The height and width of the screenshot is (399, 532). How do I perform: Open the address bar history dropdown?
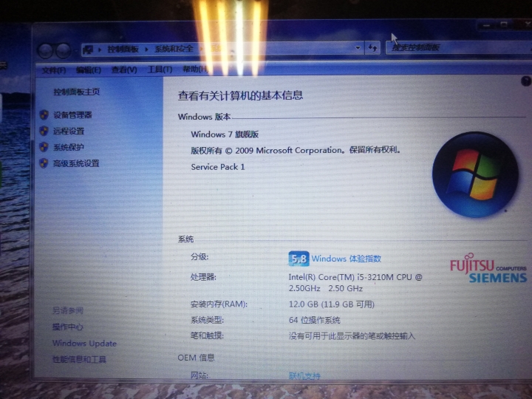click(358, 48)
